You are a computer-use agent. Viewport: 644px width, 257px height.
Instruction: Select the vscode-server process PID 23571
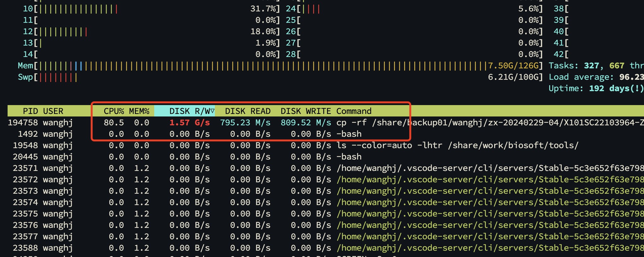click(x=326, y=168)
